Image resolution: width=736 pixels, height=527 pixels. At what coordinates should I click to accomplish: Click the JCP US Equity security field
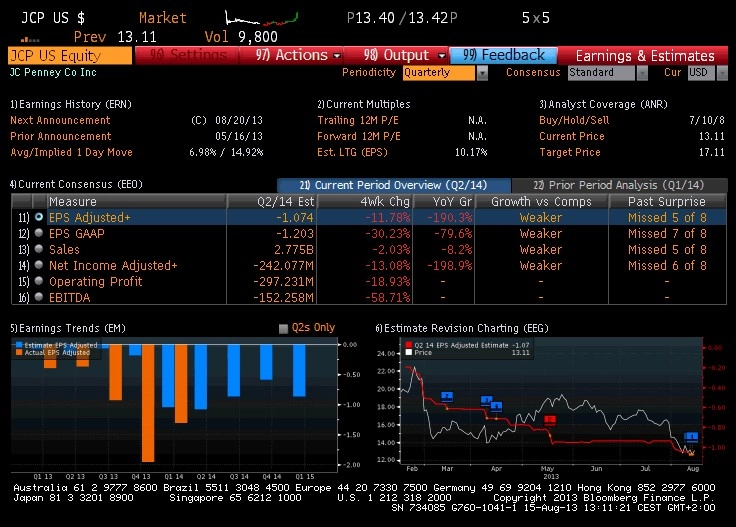coord(69,55)
